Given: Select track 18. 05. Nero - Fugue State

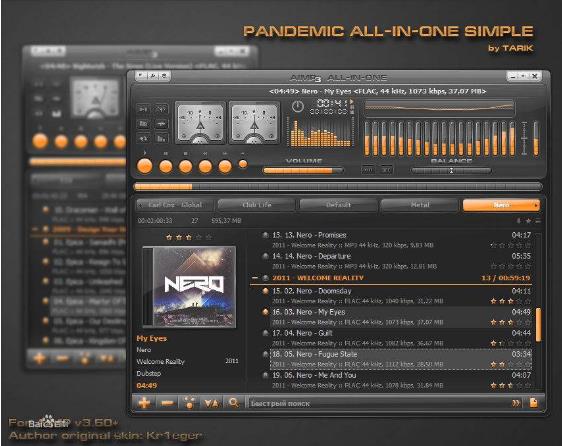Looking at the screenshot, I should coord(401,359).
